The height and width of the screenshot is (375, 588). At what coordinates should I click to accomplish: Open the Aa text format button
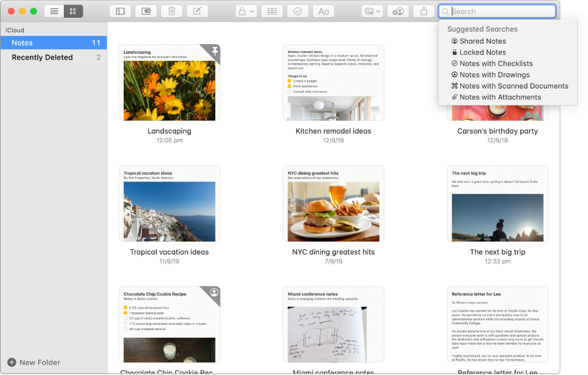(x=323, y=11)
